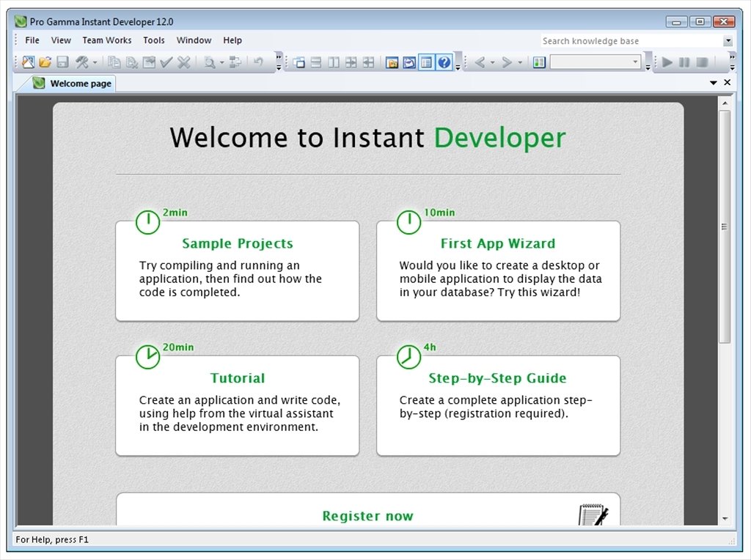The height and width of the screenshot is (560, 751).
Task: Click the Register now link
Action: point(368,516)
